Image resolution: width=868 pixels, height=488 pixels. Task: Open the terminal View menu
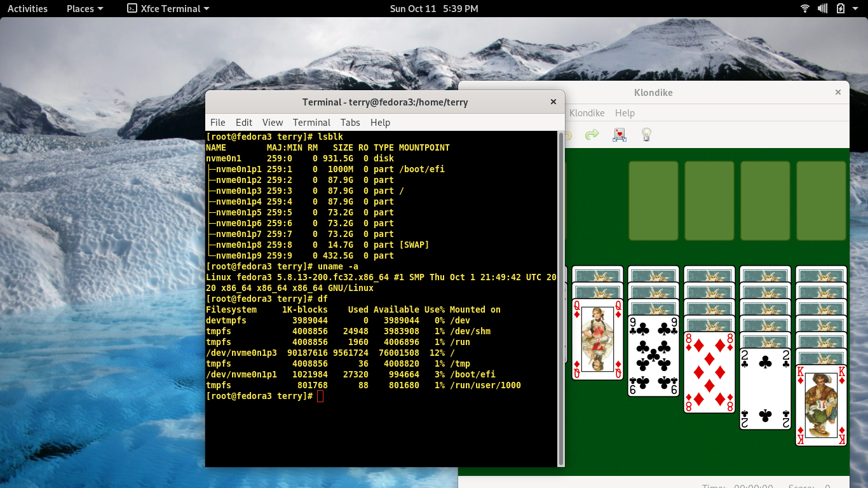(x=273, y=122)
